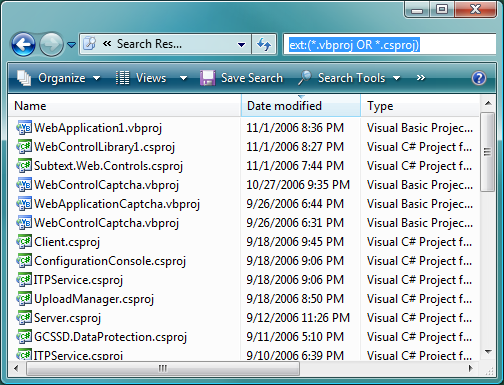Viewport: 504px width, 385px height.
Task: Select WebControlCaptcha.vbproj modified 10/27/2006
Action: 106,185
